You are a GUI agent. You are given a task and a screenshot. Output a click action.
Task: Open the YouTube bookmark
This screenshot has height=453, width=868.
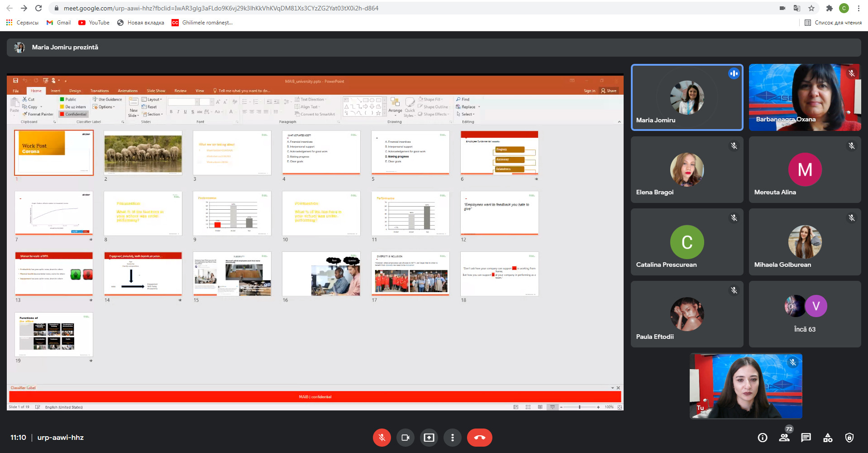click(x=94, y=23)
